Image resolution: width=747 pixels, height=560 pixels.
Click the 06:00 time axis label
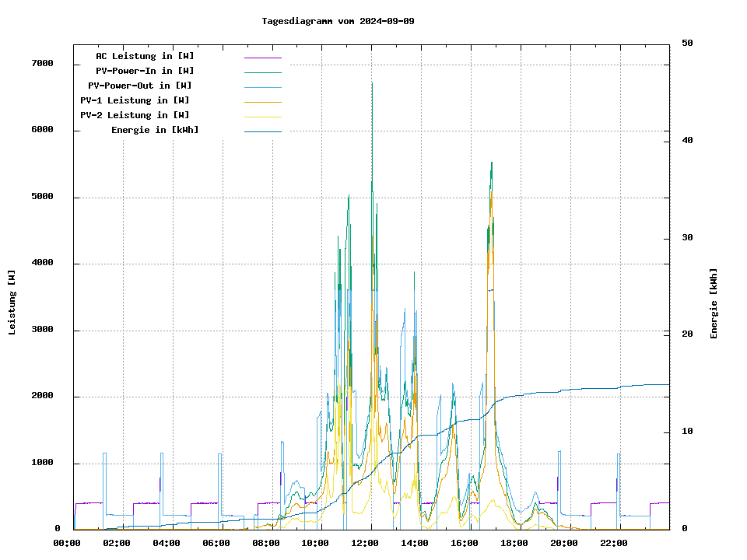pyautogui.click(x=216, y=543)
